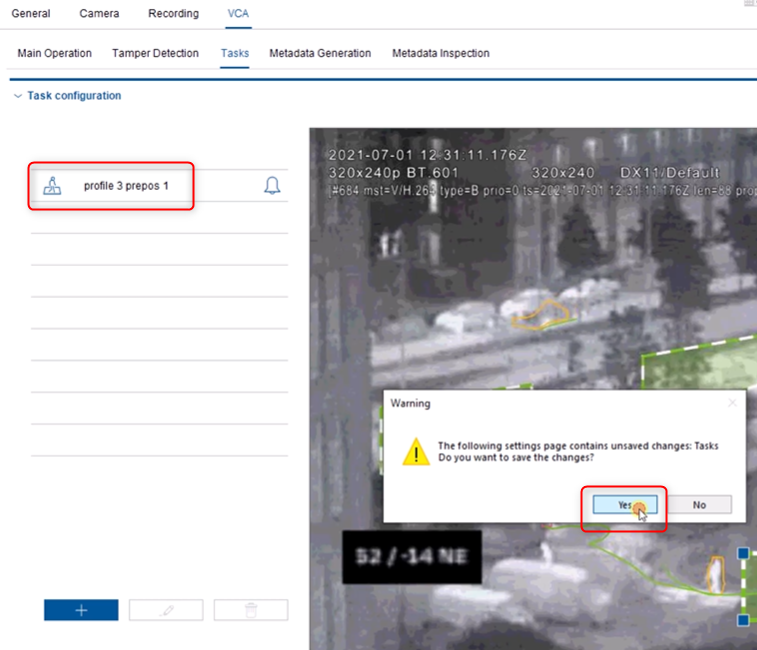This screenshot has height=650, width=757.
Task: Open the Tamper Detection sub-tab
Action: tap(155, 53)
